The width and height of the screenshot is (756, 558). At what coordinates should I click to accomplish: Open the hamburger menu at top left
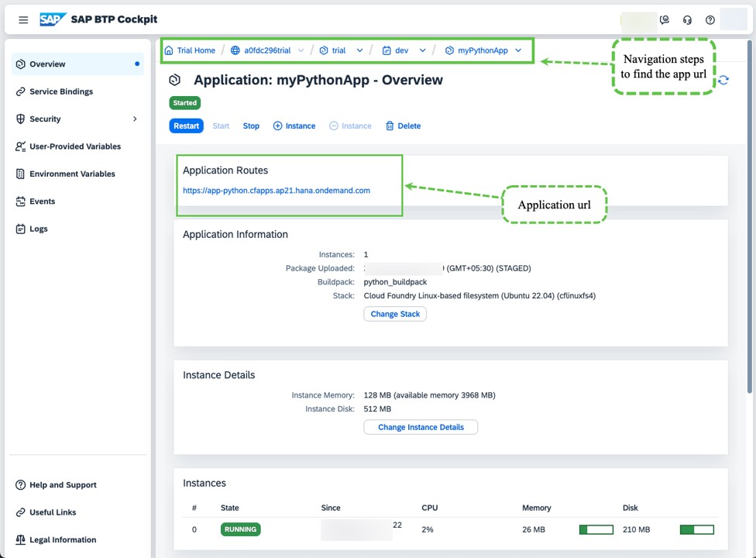(23, 19)
